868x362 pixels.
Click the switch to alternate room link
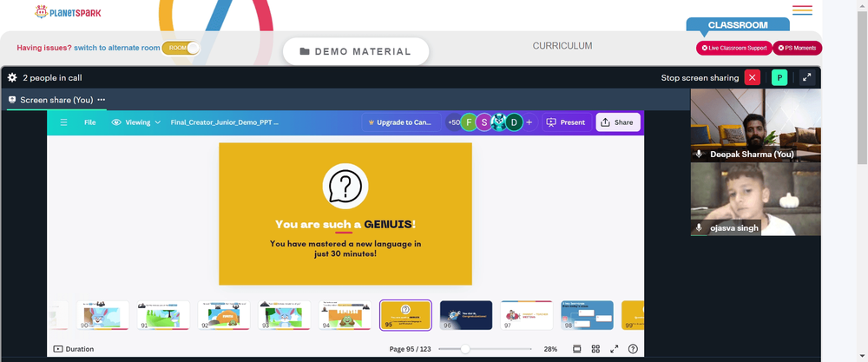117,48
